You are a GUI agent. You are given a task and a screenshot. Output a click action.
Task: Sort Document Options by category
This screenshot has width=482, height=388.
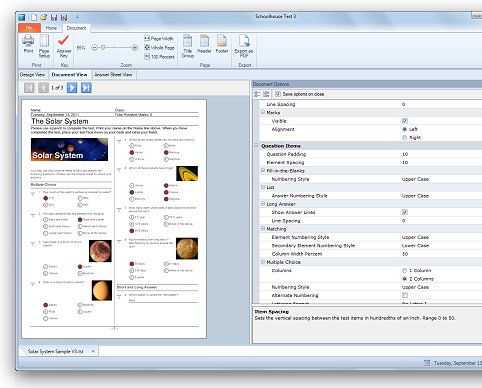[x=257, y=94]
